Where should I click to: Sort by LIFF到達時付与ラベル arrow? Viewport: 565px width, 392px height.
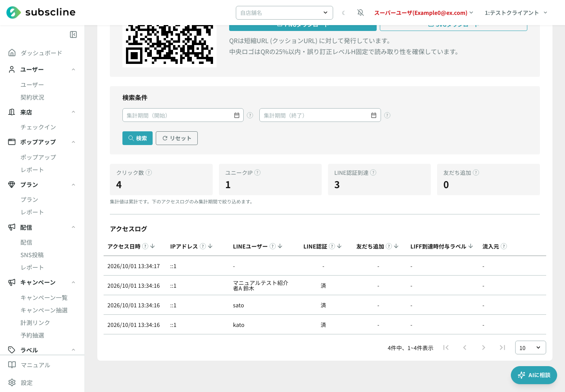pos(471,246)
